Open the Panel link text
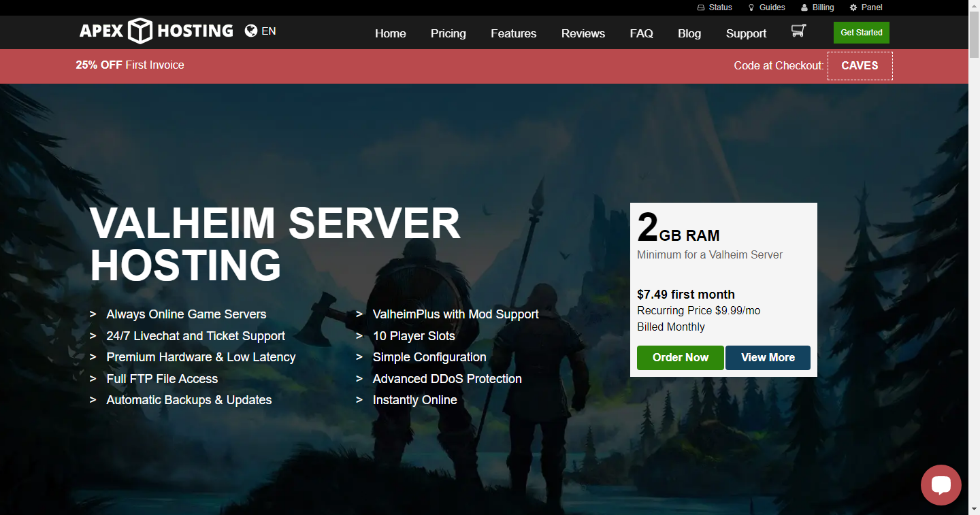This screenshot has width=980, height=515. click(x=872, y=7)
